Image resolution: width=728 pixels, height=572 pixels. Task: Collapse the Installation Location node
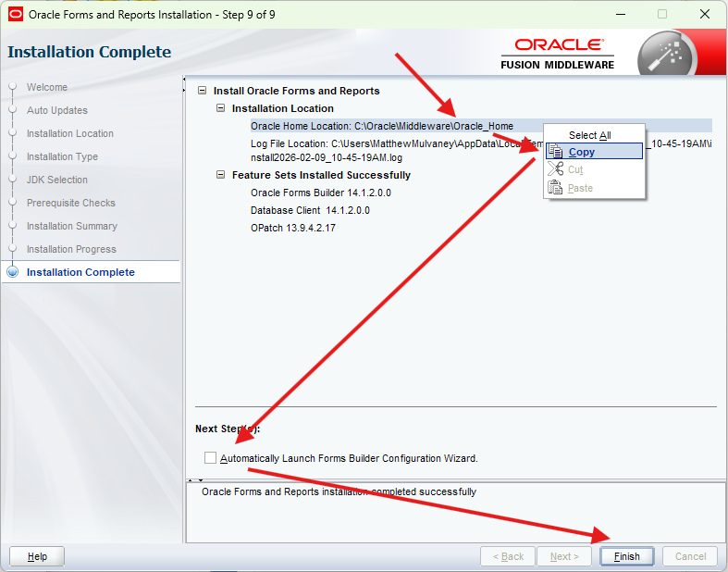pos(220,107)
